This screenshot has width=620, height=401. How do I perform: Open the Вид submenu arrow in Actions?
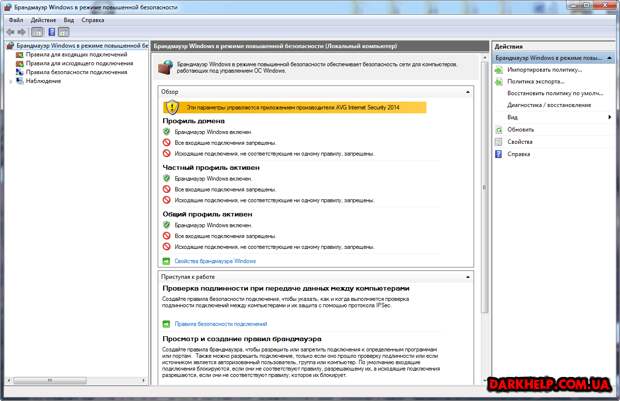610,117
